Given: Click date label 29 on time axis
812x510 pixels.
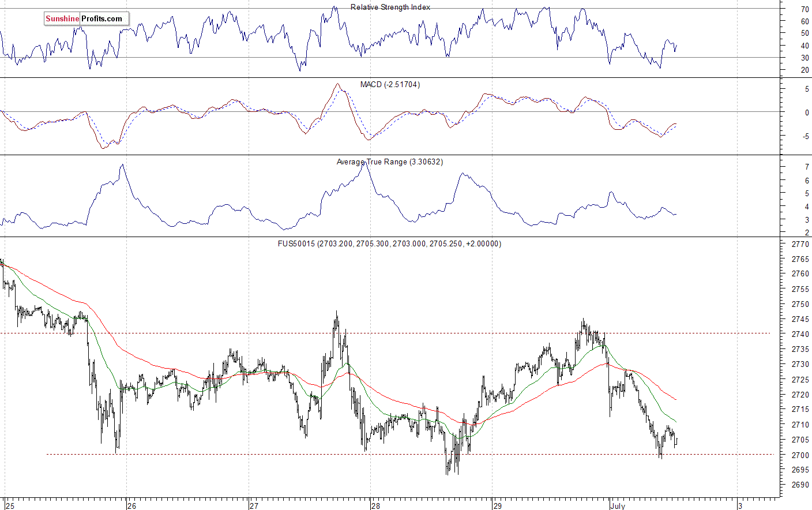Looking at the screenshot, I should click(x=497, y=506).
